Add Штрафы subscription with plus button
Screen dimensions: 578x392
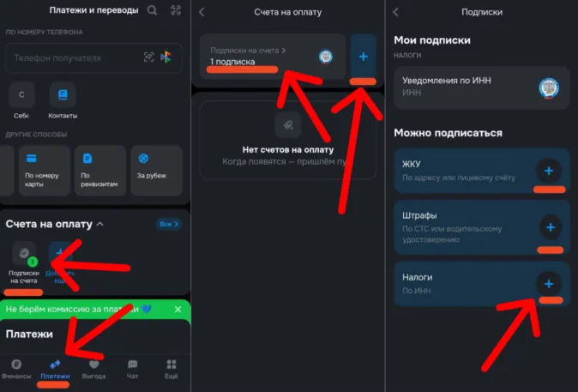coord(551,227)
